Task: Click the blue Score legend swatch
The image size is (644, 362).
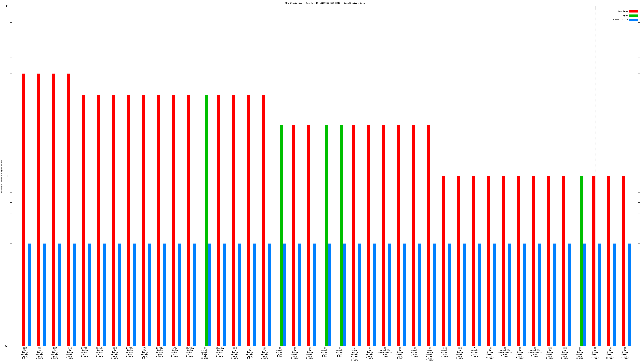Action: (x=633, y=20)
